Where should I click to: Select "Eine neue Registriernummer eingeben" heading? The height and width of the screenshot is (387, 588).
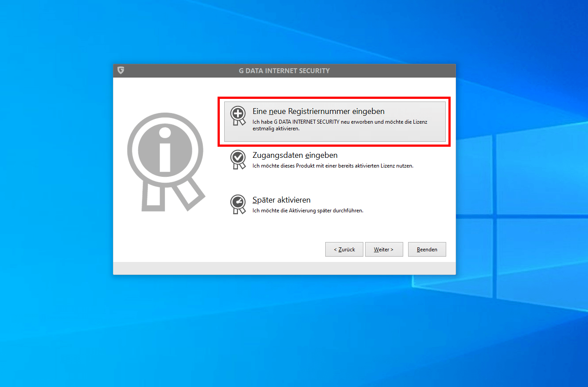318,111
